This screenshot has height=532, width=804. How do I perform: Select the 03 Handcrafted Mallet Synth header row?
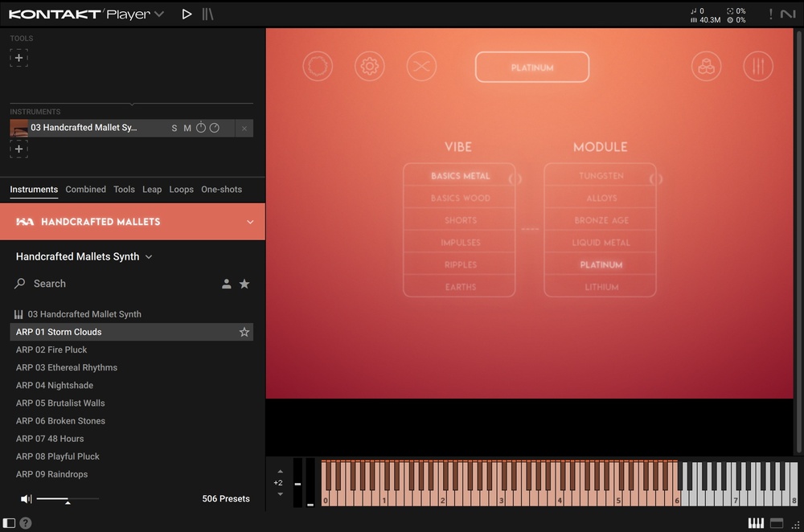pos(131,314)
